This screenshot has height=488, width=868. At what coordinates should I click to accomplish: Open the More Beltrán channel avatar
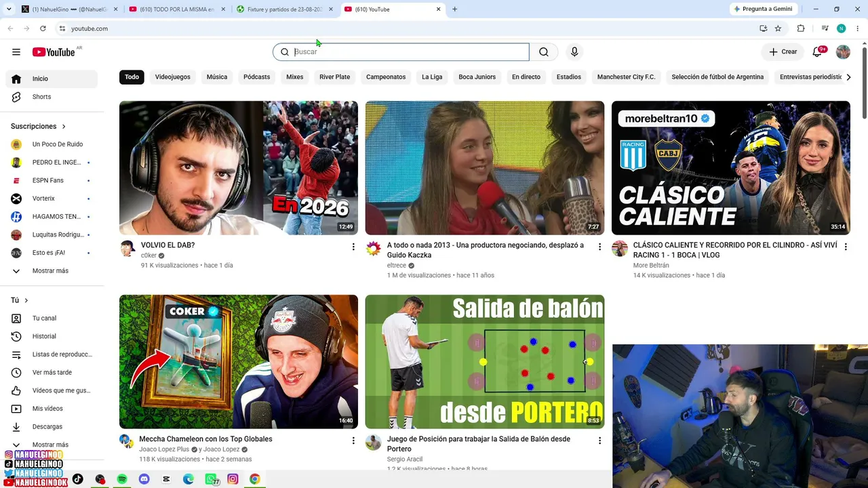(620, 248)
